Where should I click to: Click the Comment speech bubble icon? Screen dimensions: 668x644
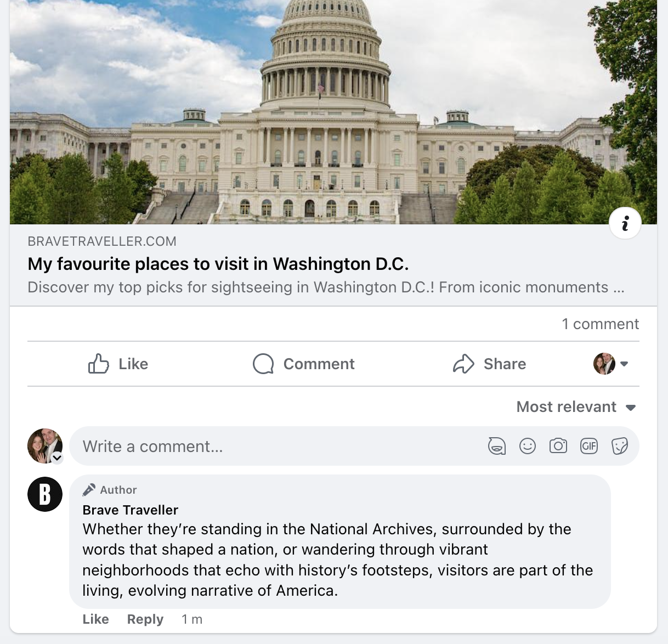263,364
